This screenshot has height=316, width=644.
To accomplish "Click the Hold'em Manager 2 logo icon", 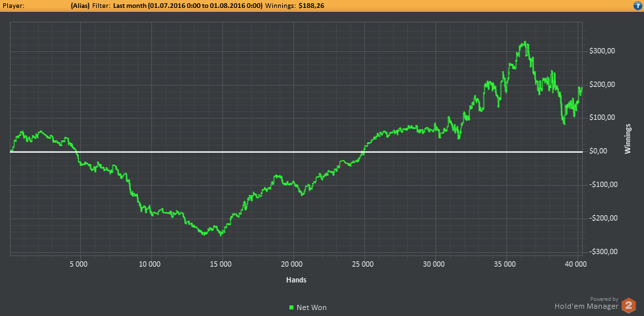I will 628,305.
